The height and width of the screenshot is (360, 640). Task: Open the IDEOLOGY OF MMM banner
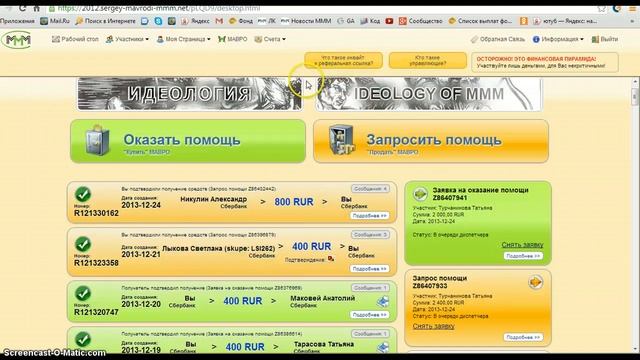pyautogui.click(x=428, y=94)
